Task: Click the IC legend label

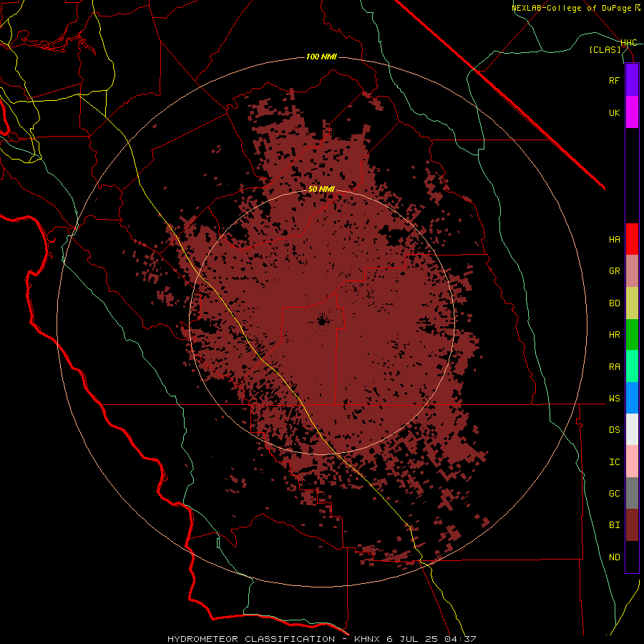Action: pos(614,462)
